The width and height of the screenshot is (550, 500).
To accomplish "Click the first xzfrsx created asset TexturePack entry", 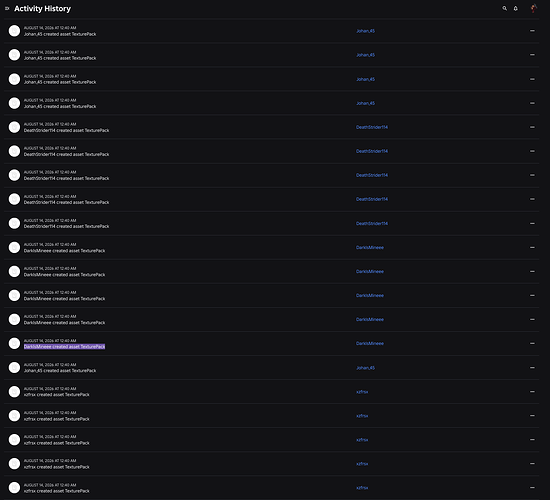I will pos(56,395).
